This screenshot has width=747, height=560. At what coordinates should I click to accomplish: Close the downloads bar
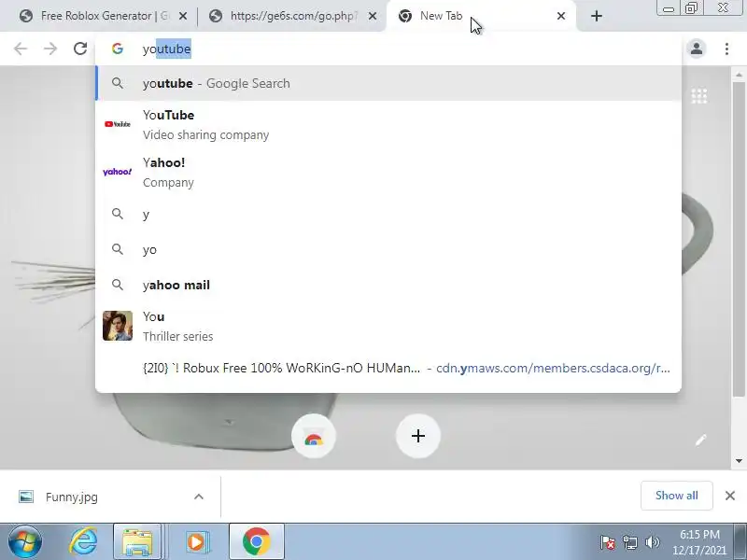coord(730,496)
